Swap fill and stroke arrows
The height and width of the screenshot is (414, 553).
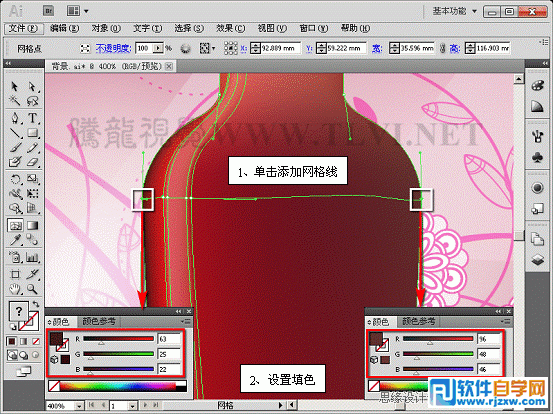36,304
